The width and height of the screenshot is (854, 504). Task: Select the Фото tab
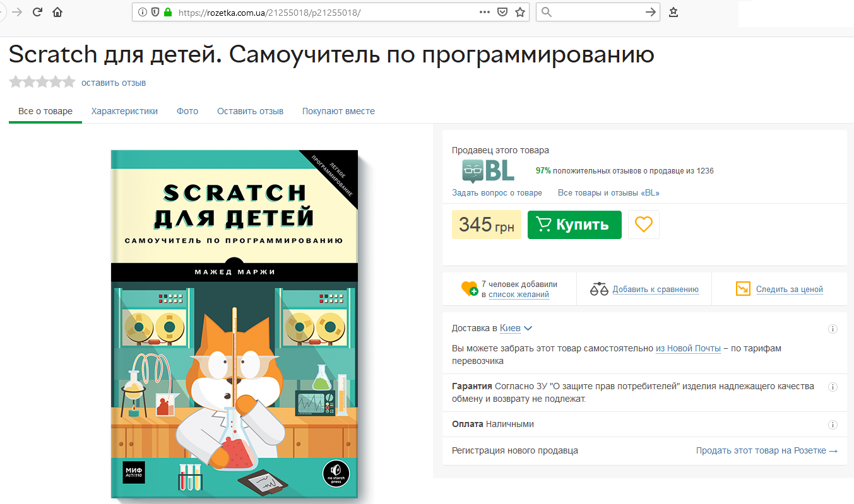[x=187, y=111]
